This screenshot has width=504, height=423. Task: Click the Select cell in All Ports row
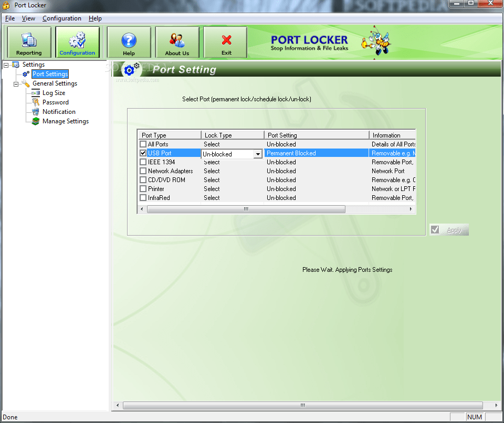212,144
